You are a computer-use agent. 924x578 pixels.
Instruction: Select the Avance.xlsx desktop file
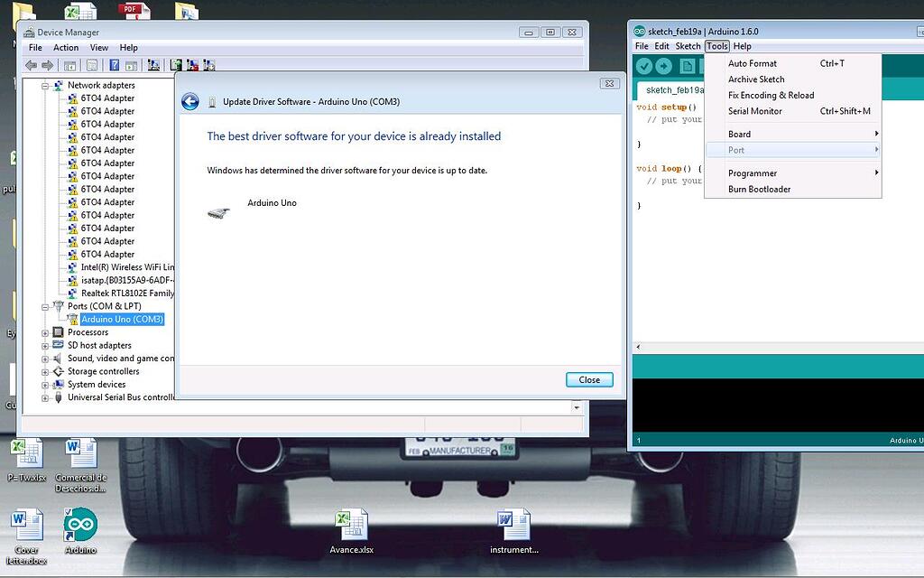point(351,531)
